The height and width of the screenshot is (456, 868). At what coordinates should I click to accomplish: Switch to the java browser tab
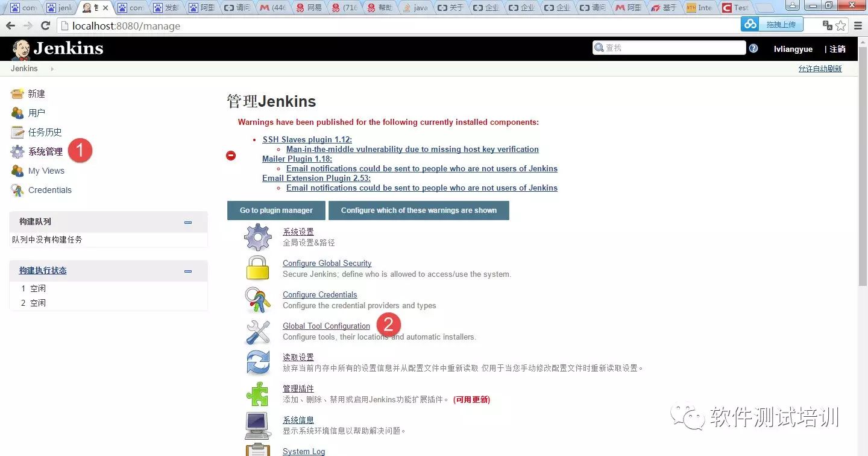tap(415, 8)
